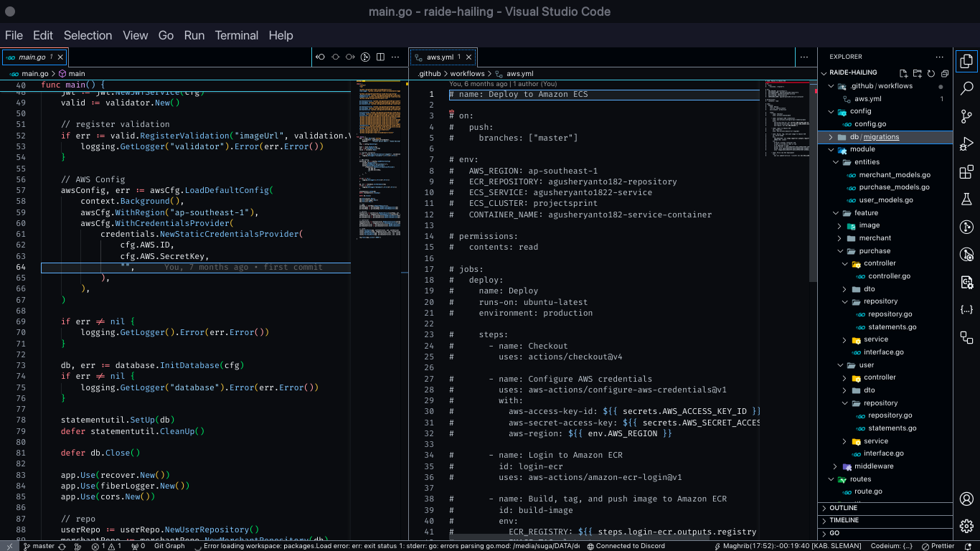Expand the OUTLINE section
Viewport: 980px width, 551px height.
coord(844,508)
